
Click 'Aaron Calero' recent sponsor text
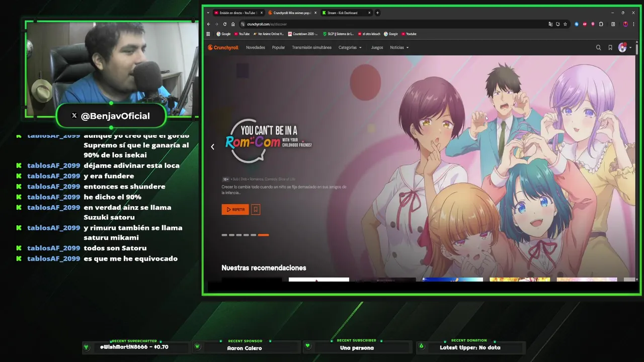[245, 348]
